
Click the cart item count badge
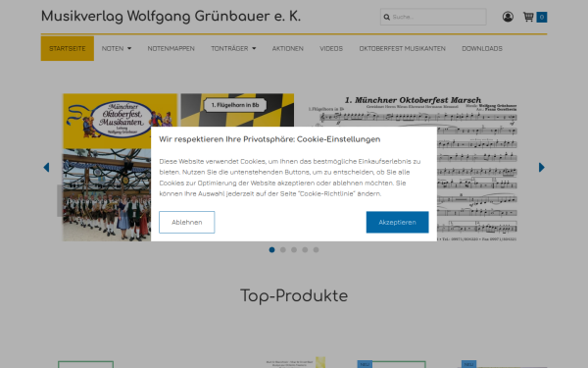click(542, 17)
